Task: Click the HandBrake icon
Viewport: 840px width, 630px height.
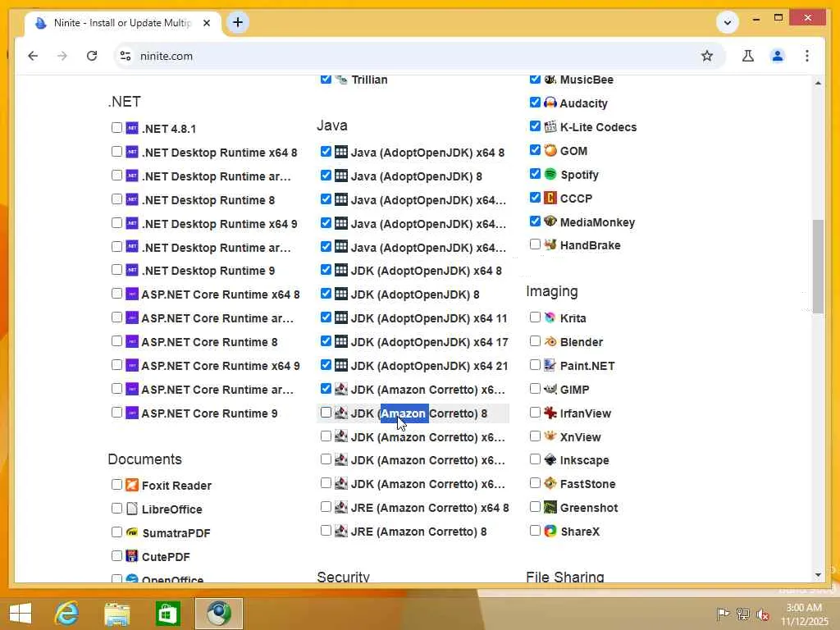Action: pyautogui.click(x=550, y=244)
